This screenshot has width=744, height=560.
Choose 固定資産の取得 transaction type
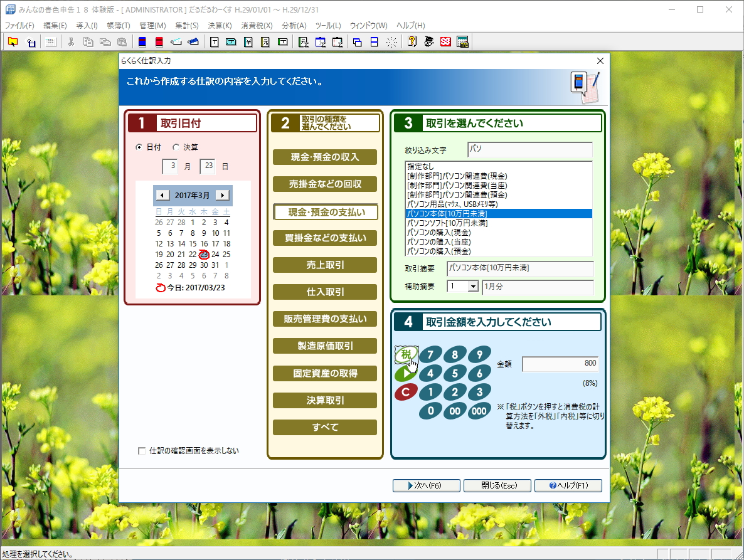[x=325, y=374]
